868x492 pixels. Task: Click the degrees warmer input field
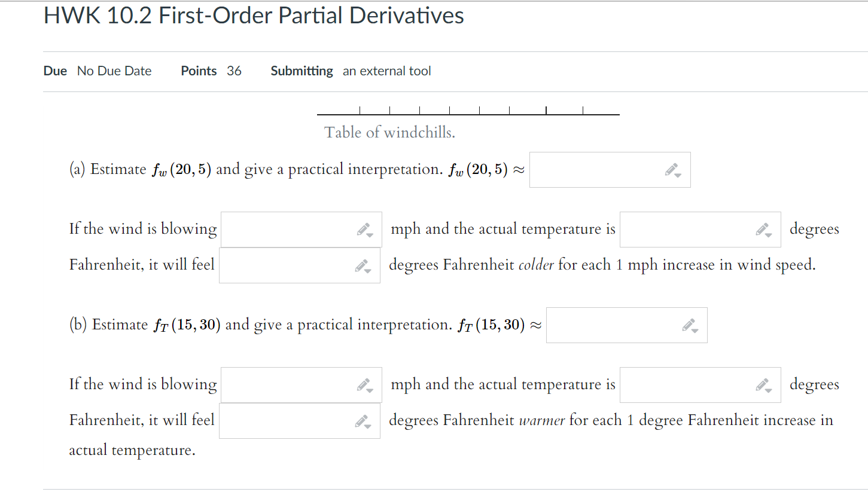[x=287, y=420]
